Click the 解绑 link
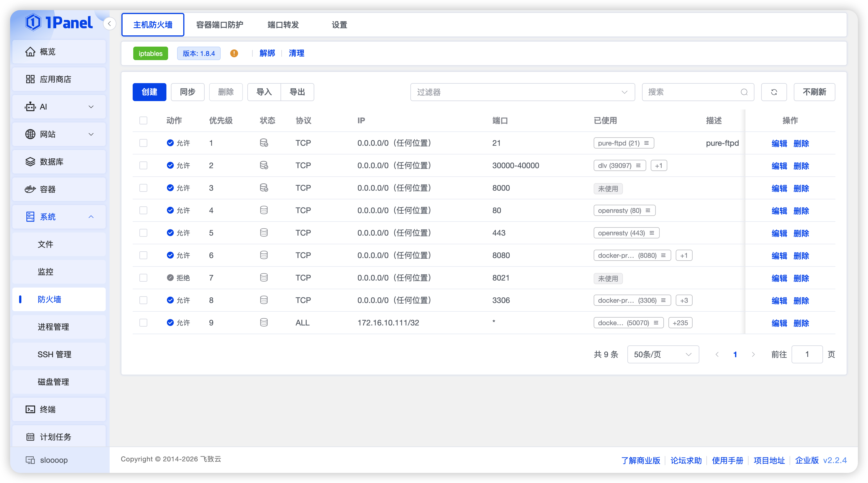The width and height of the screenshot is (868, 483). [x=267, y=53]
